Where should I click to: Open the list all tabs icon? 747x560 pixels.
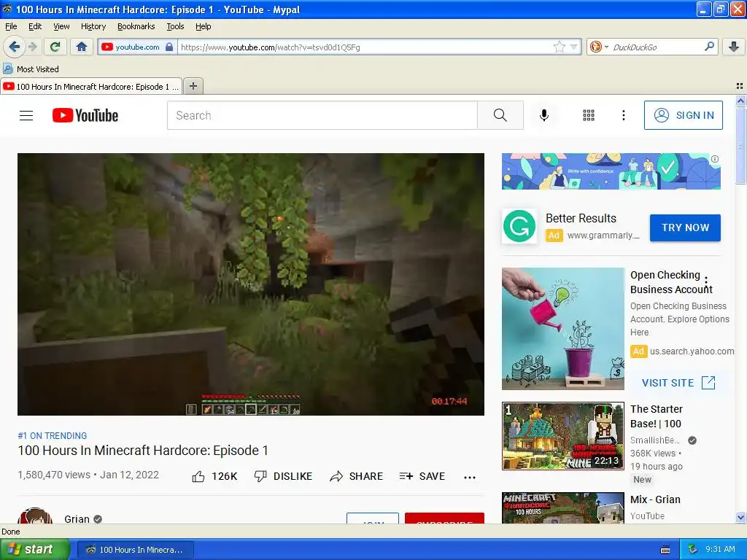740,86
